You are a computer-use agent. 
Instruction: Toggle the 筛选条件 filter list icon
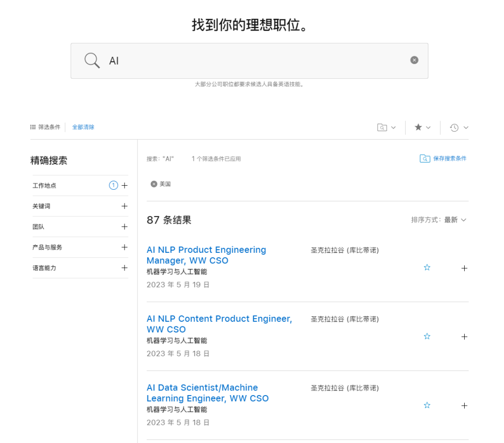33,127
